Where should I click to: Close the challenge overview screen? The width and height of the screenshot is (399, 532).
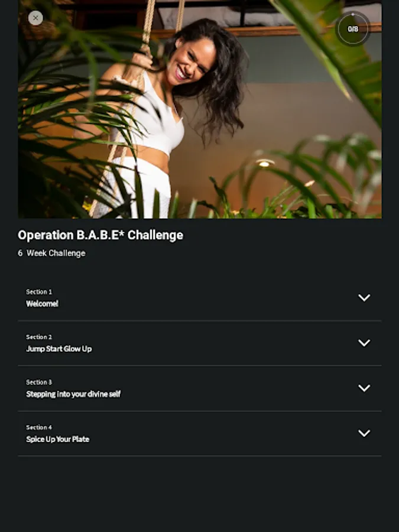pos(35,18)
